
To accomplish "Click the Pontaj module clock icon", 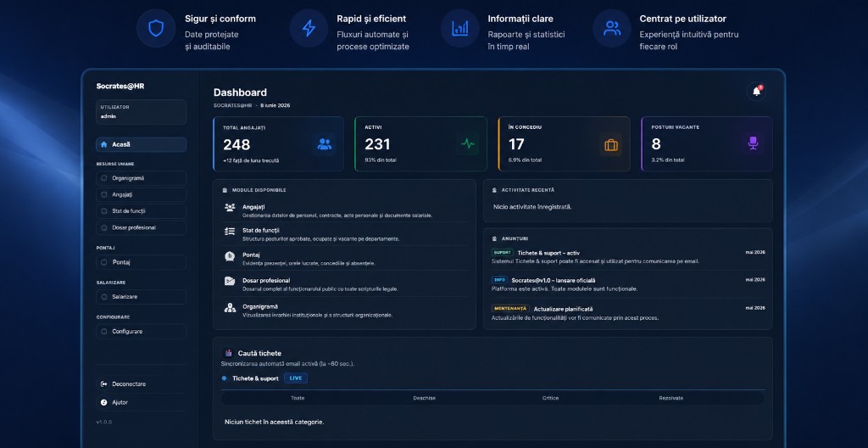I will click(x=230, y=256).
